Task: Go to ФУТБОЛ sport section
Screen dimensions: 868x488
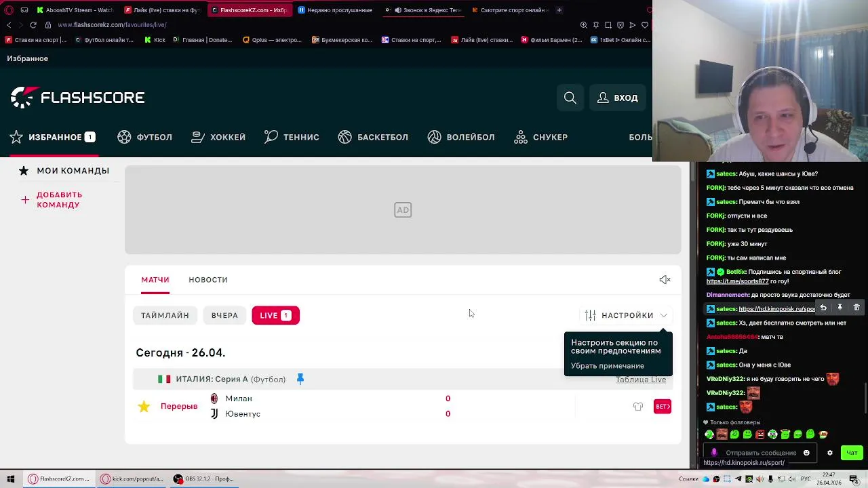Action: 144,137
